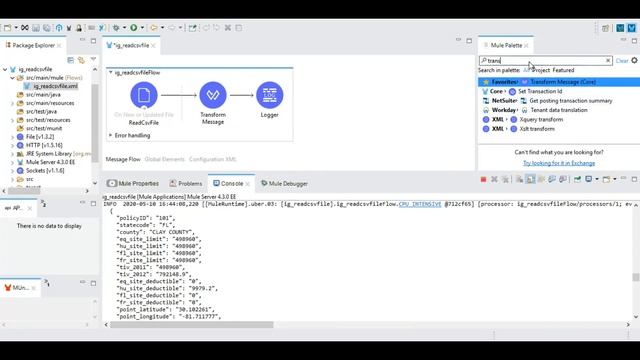Toggle Show Console When Standard Out Changes

coord(552,179)
